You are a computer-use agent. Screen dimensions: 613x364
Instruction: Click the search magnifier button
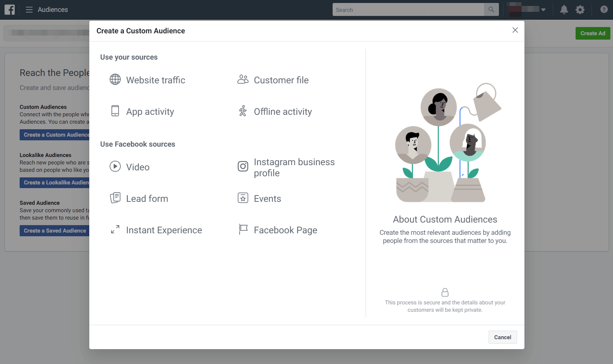click(491, 10)
